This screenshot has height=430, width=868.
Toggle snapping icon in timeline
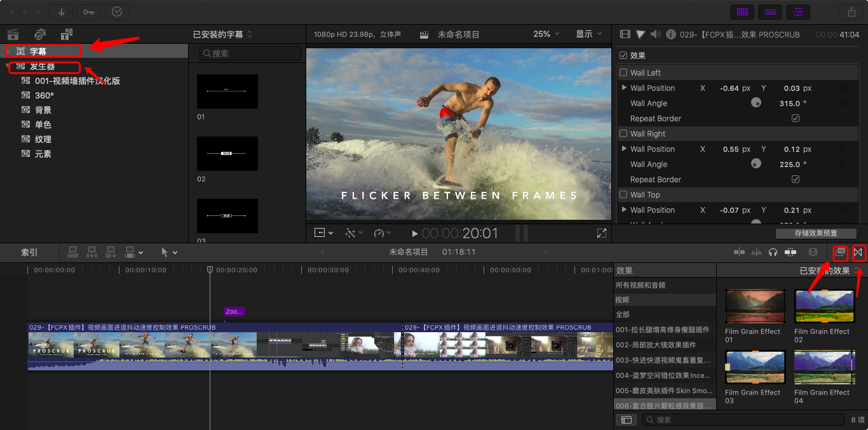790,252
